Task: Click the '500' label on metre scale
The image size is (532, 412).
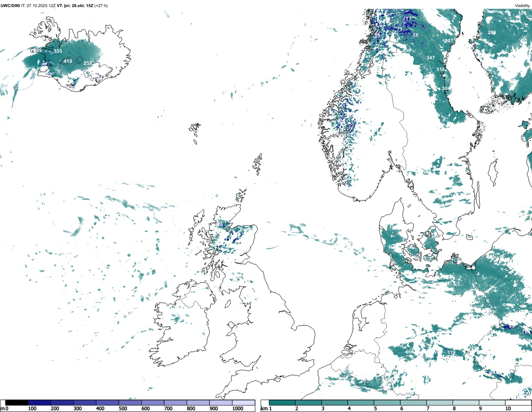Action: [123, 409]
